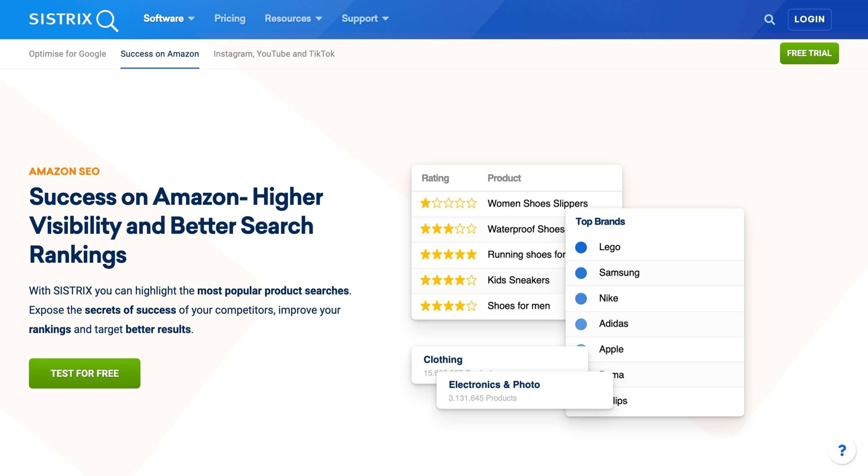Select the Adidas brand dot icon
Image resolution: width=868 pixels, height=476 pixels.
tap(580, 324)
